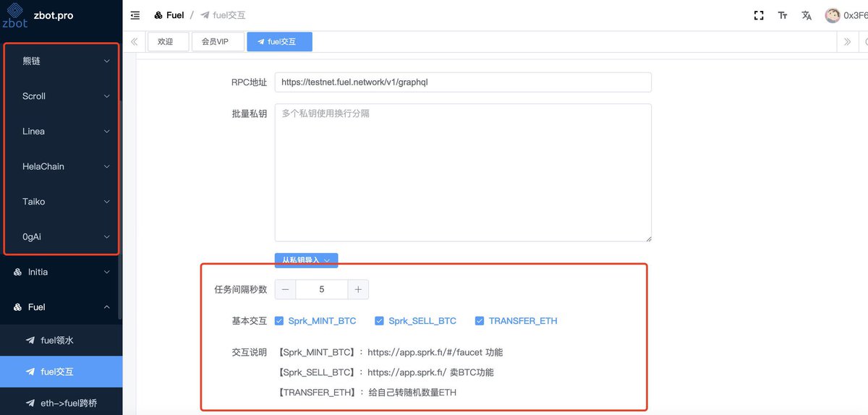Toggle the sidebar collapse hamburger icon
This screenshot has height=415, width=868.
(x=135, y=15)
